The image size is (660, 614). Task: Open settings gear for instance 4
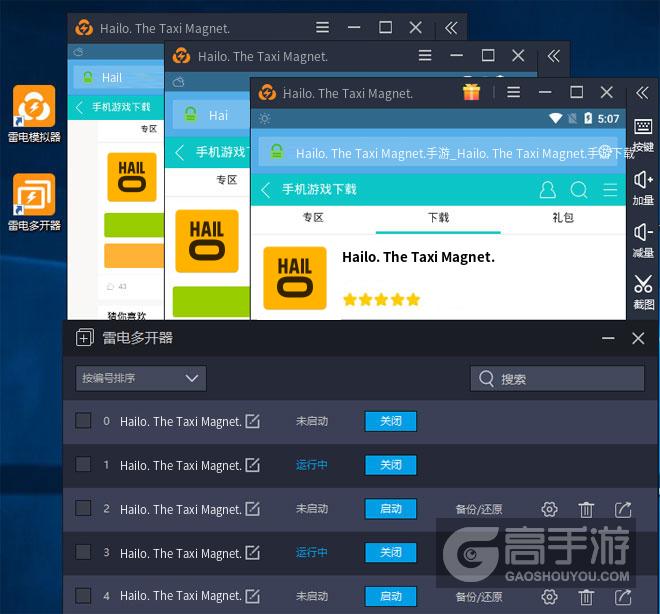click(549, 597)
